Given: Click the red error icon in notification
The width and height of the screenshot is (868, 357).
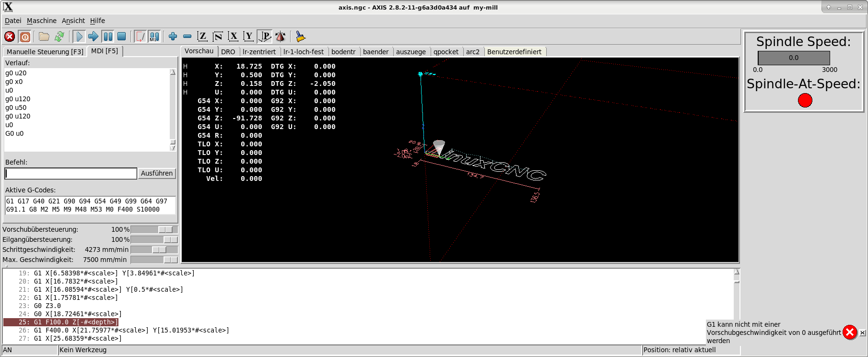Looking at the screenshot, I should 850,332.
